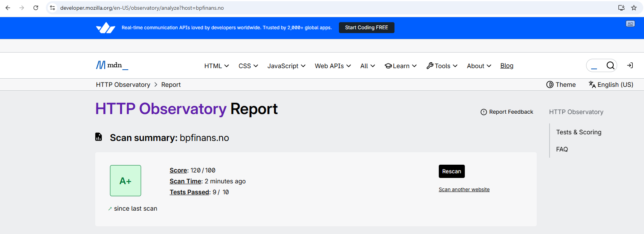Expand the JavaScript navigation menu
The width and height of the screenshot is (644, 234).
point(286,66)
